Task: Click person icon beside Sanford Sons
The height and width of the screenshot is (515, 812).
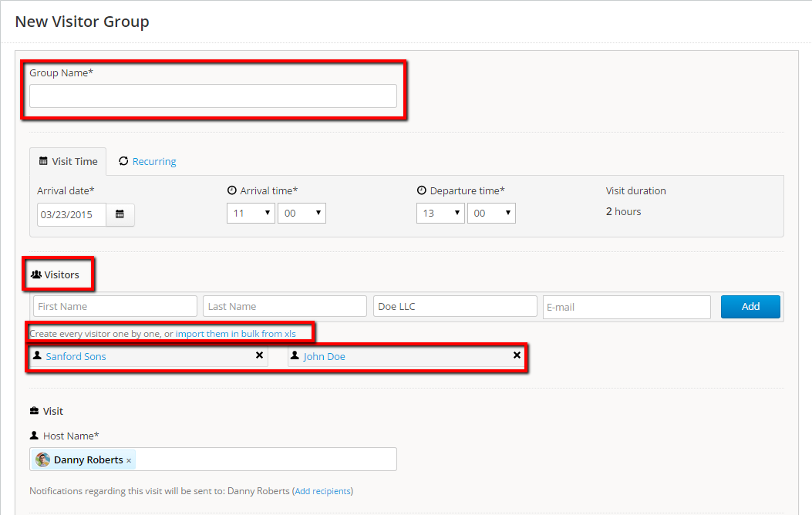Action: pyautogui.click(x=36, y=356)
